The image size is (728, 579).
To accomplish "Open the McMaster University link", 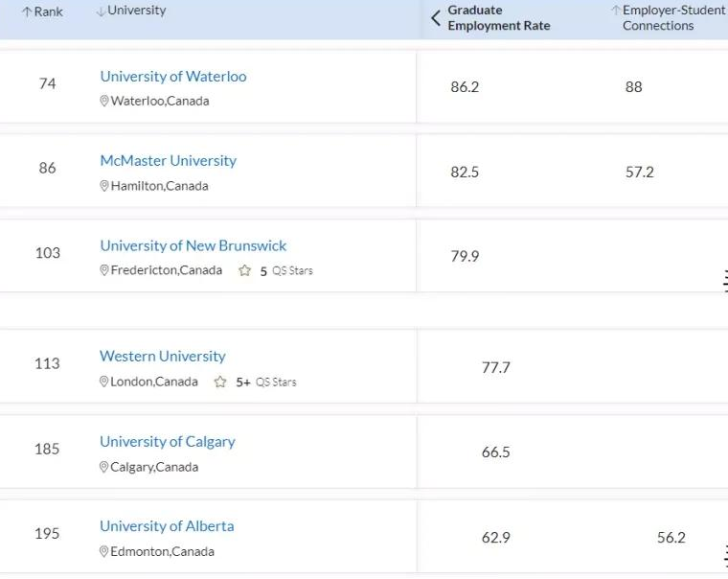I will pos(168,161).
